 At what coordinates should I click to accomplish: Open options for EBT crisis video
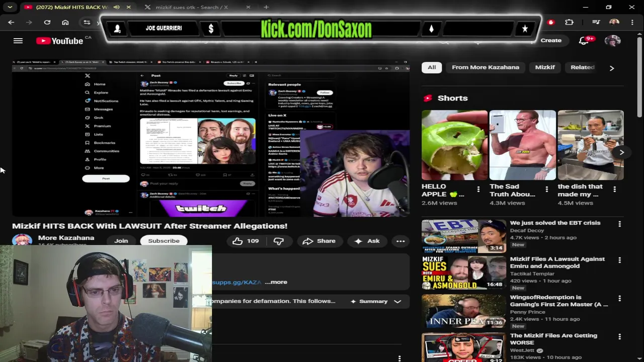(619, 224)
